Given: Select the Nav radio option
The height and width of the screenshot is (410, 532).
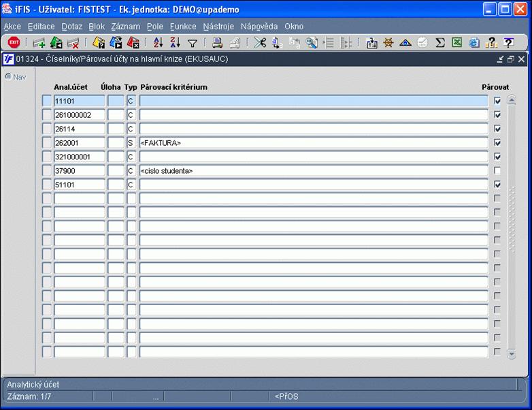Looking at the screenshot, I should [x=8, y=77].
